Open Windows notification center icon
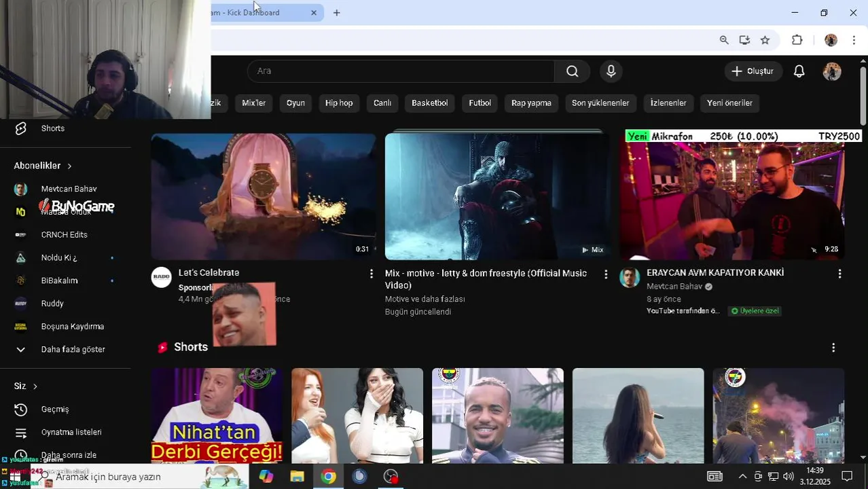This screenshot has height=489, width=868. pos(847,477)
